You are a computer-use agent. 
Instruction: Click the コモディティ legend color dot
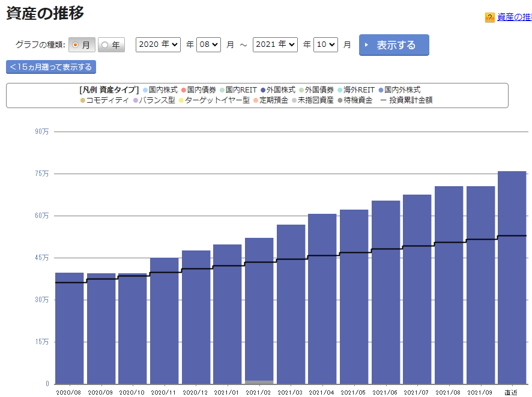82,100
